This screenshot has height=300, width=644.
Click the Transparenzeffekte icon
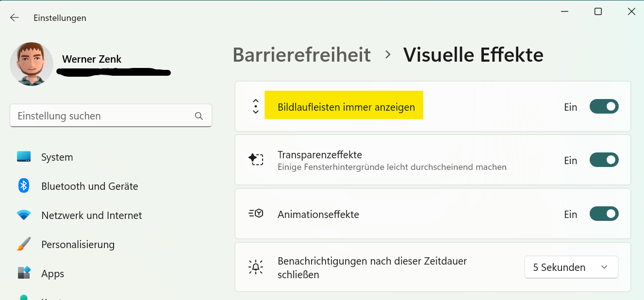point(256,160)
